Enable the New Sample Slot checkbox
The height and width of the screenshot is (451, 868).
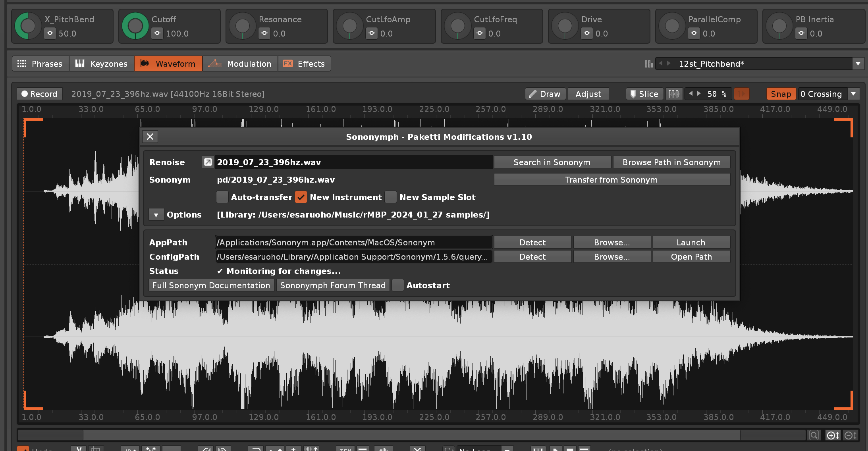[x=391, y=197]
